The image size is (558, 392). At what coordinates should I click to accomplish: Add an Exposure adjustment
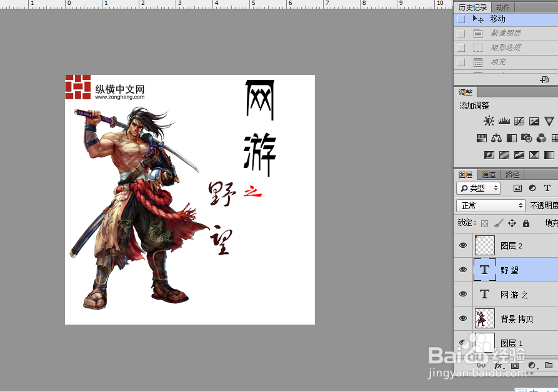pyautogui.click(x=534, y=121)
